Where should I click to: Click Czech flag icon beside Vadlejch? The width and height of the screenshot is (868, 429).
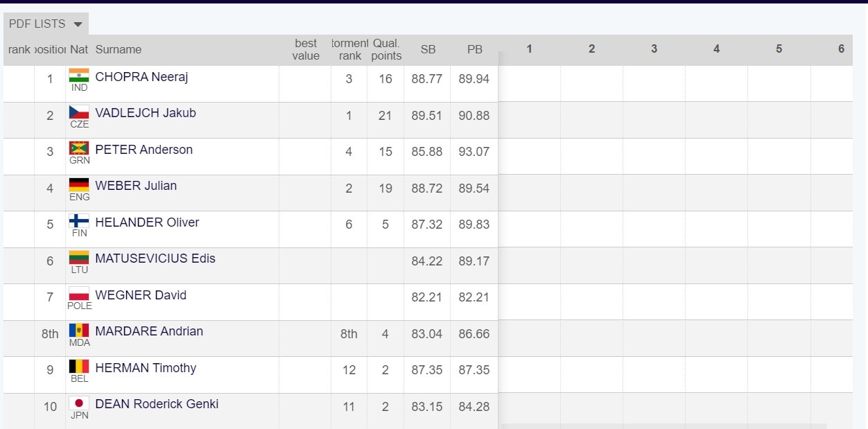pyautogui.click(x=79, y=112)
